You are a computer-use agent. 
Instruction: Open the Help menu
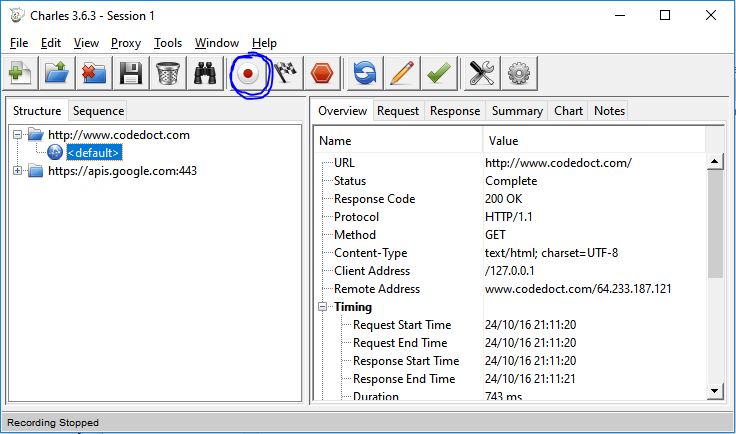pos(264,43)
